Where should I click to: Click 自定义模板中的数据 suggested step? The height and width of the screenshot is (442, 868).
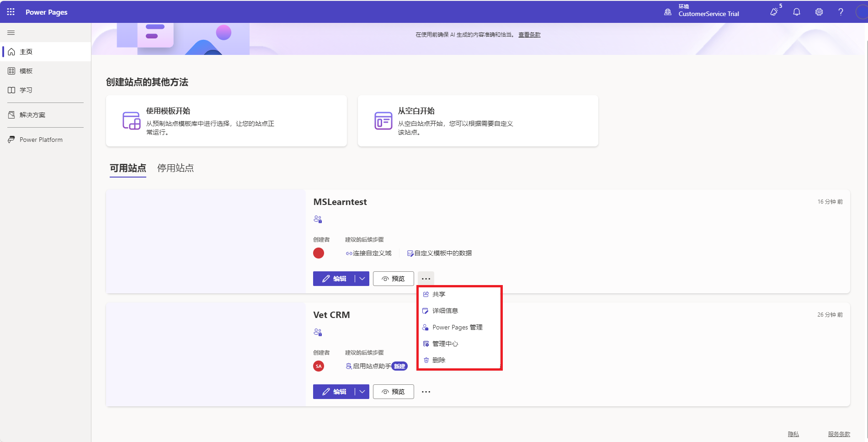click(440, 253)
